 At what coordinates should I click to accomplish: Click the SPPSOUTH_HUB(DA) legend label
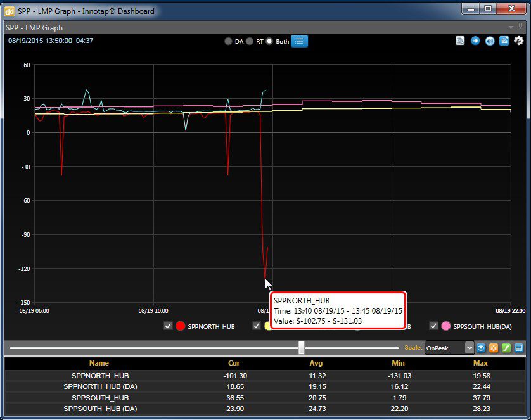click(x=482, y=327)
